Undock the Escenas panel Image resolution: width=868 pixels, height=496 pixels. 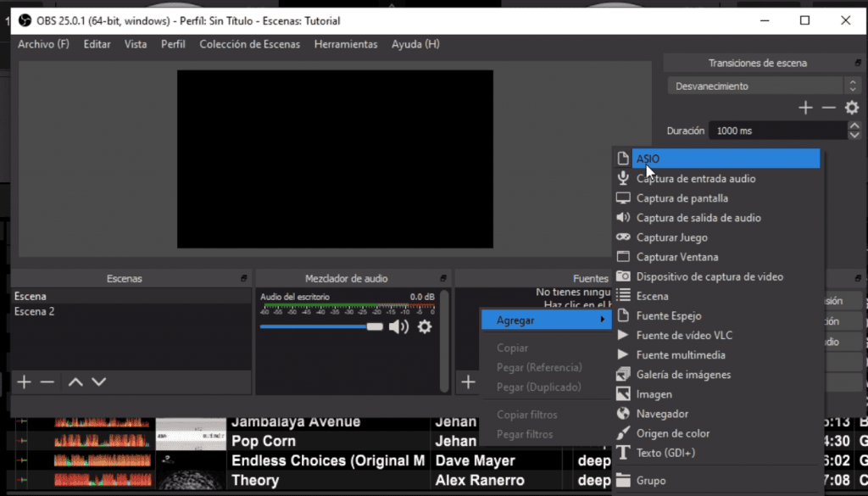tap(243, 278)
